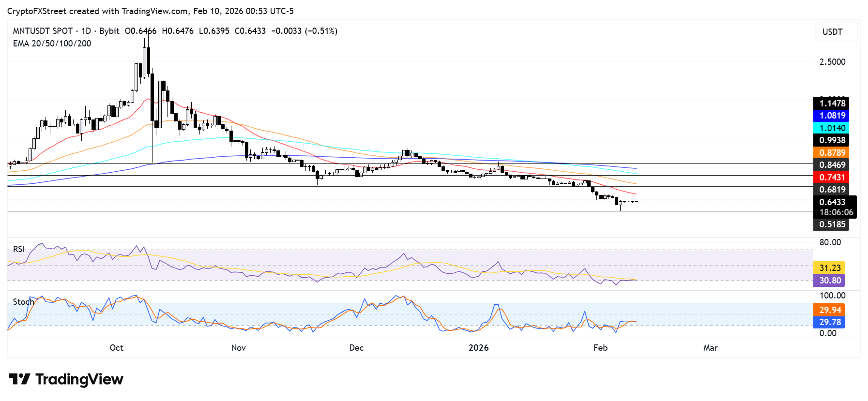Screen dimensions: 868x401
Task: Click the 2026 label on time axis
Action: 478,348
